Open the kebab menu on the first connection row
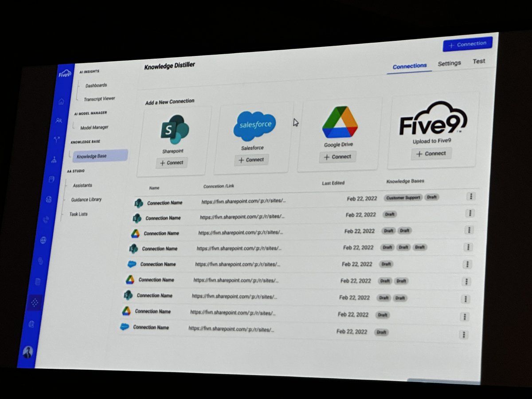This screenshot has height=399, width=532. coord(471,196)
